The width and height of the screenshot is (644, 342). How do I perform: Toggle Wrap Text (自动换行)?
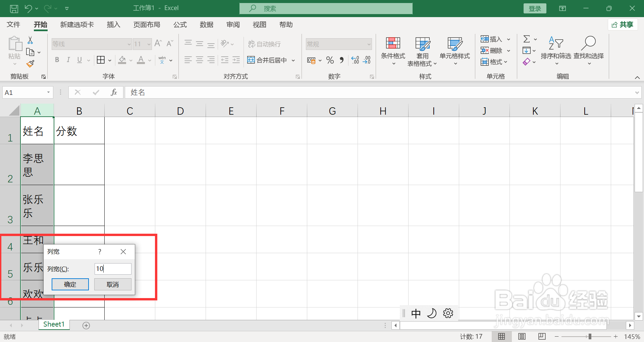(x=264, y=44)
